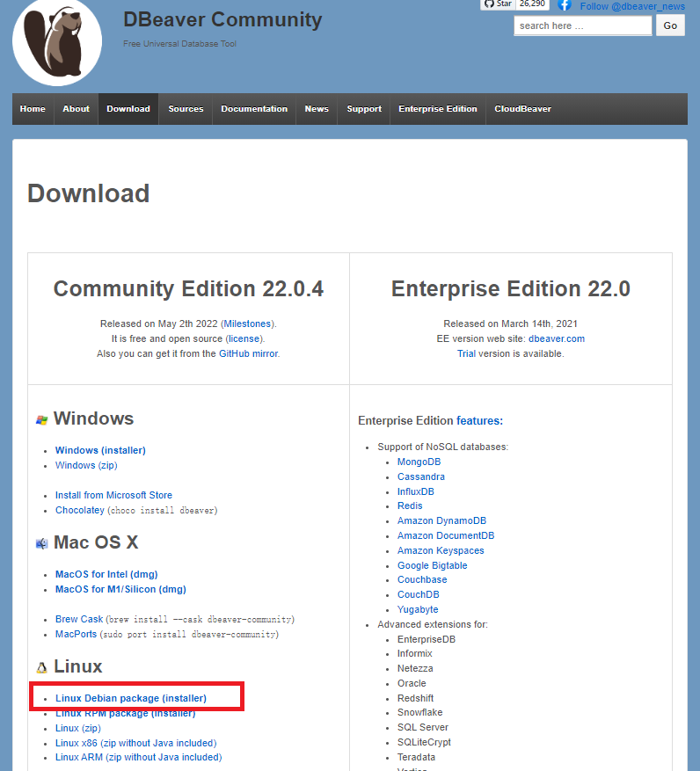Open the InfluxDB link

(415, 491)
